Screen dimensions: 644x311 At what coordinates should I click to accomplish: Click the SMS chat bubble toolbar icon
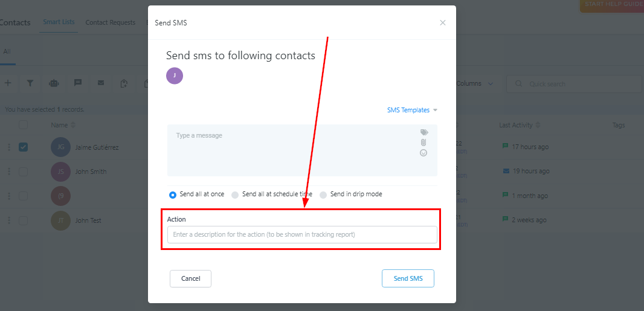(x=77, y=83)
